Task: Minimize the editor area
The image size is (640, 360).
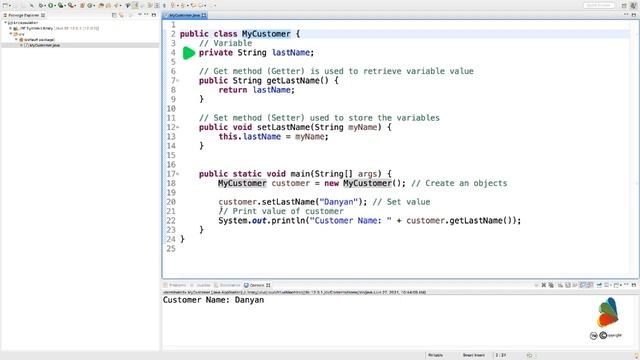Action: tap(626, 15)
